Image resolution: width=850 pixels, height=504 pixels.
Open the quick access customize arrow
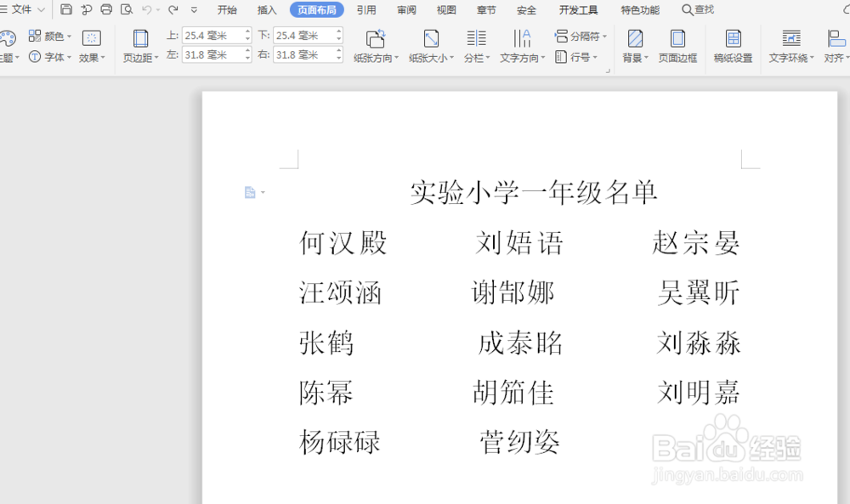[194, 9]
